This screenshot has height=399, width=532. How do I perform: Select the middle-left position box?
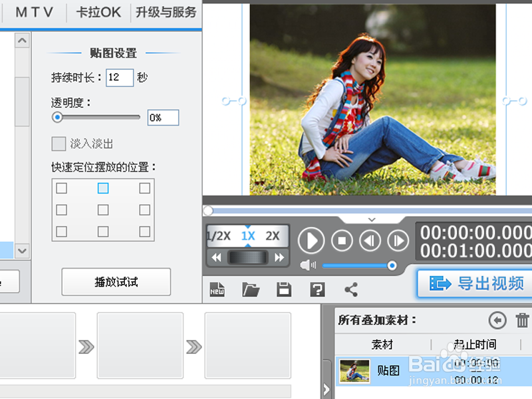(x=61, y=210)
